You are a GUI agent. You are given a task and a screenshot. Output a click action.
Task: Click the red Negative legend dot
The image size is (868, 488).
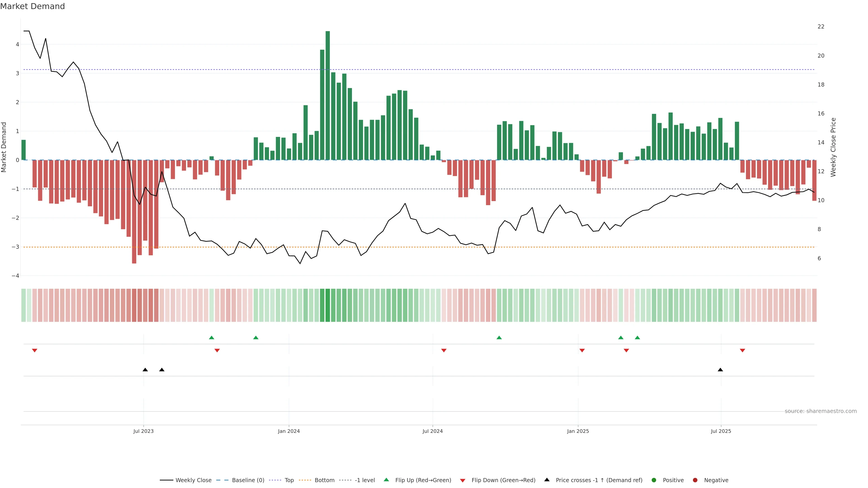(x=695, y=480)
